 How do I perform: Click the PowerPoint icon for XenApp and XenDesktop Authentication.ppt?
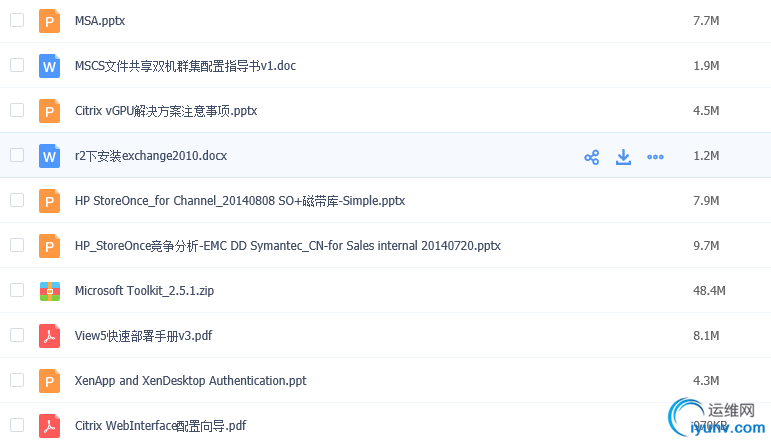(49, 381)
